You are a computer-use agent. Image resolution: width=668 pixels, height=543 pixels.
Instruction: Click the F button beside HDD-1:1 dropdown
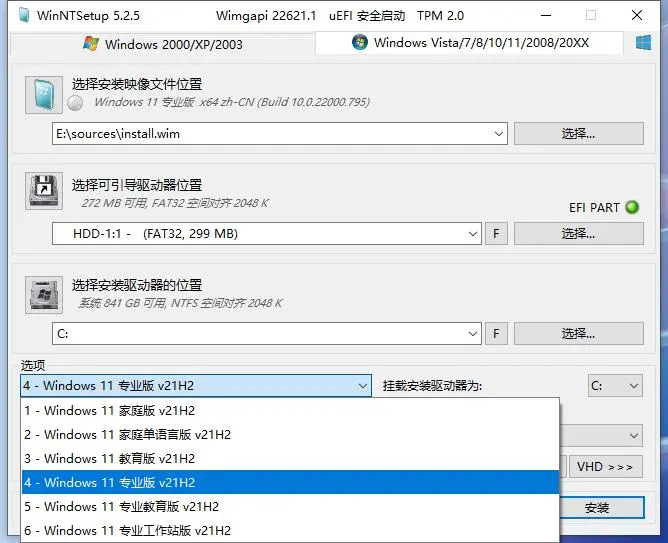(x=496, y=233)
